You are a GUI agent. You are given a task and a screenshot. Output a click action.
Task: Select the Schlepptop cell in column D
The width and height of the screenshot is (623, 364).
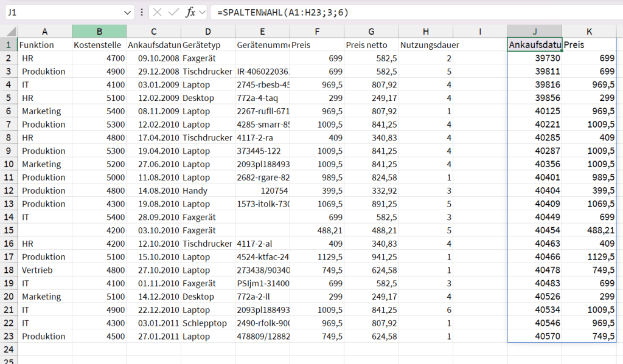pyautogui.click(x=207, y=323)
